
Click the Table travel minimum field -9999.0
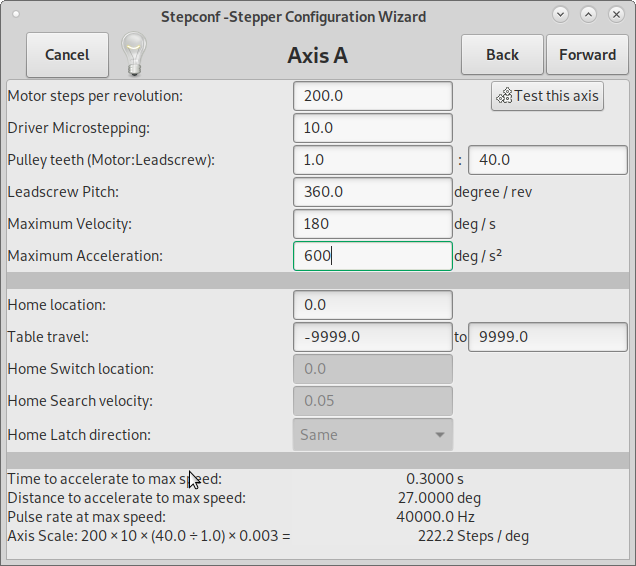(373, 337)
